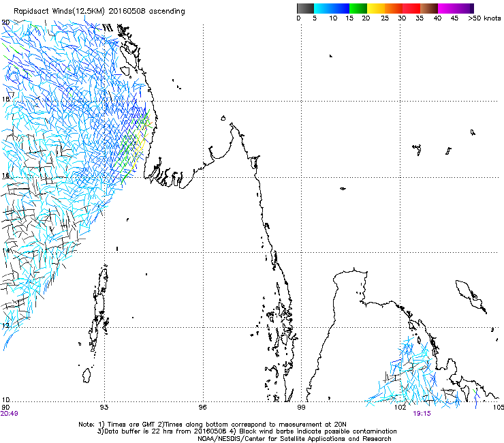Click the 'NOAA/NESDIS/Center for Satellite Applications and Research' credit

[294, 439]
